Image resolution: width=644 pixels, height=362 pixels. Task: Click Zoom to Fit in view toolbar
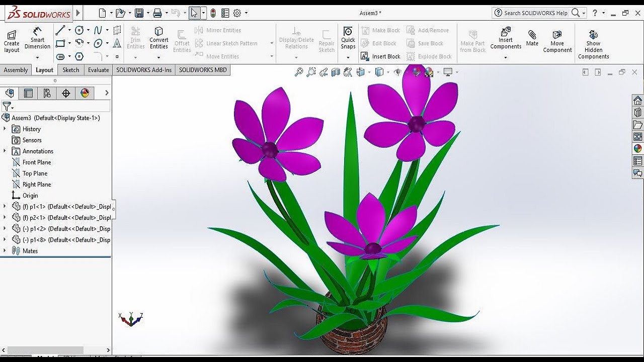pos(299,72)
